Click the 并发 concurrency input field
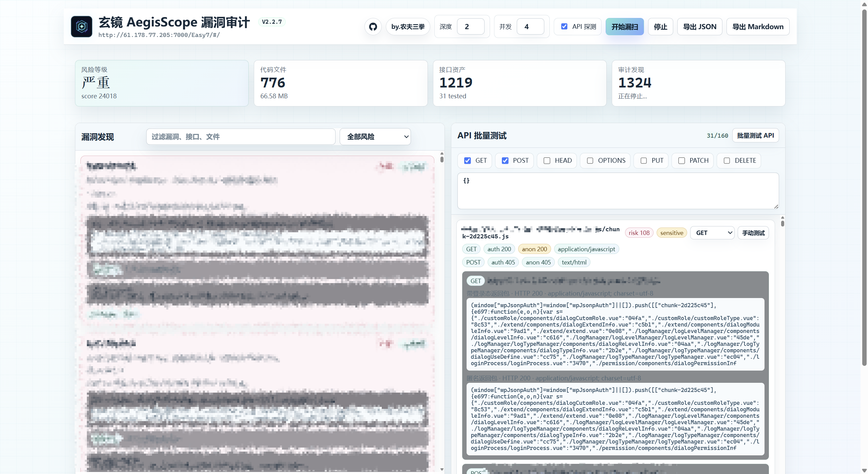The image size is (868, 474). [530, 27]
